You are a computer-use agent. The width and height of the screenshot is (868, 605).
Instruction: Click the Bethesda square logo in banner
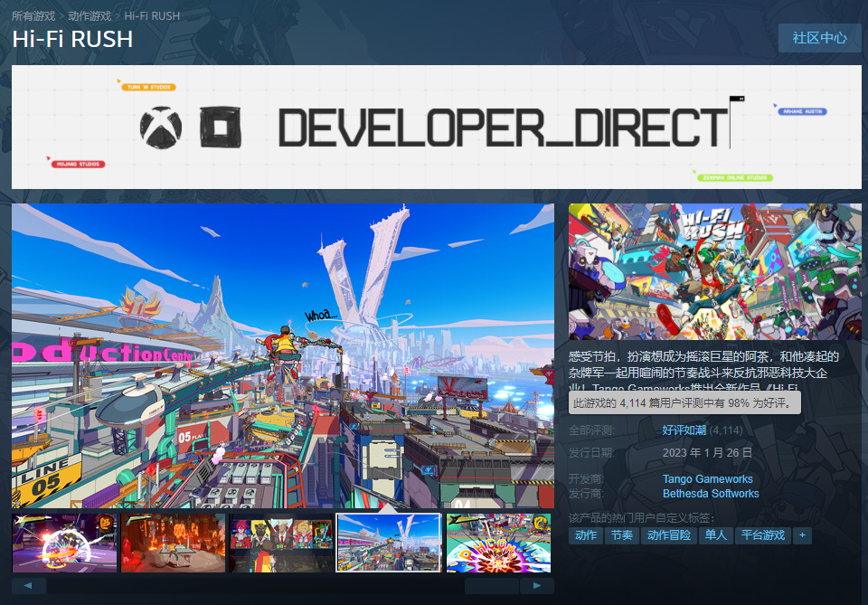221,128
